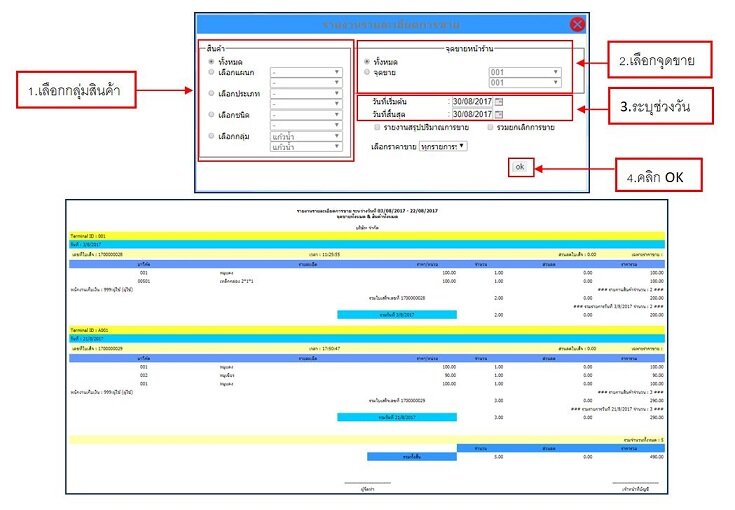Open the upper 001 จุดขาย dropdown
The width and height of the screenshot is (735, 510).
pyautogui.click(x=525, y=72)
